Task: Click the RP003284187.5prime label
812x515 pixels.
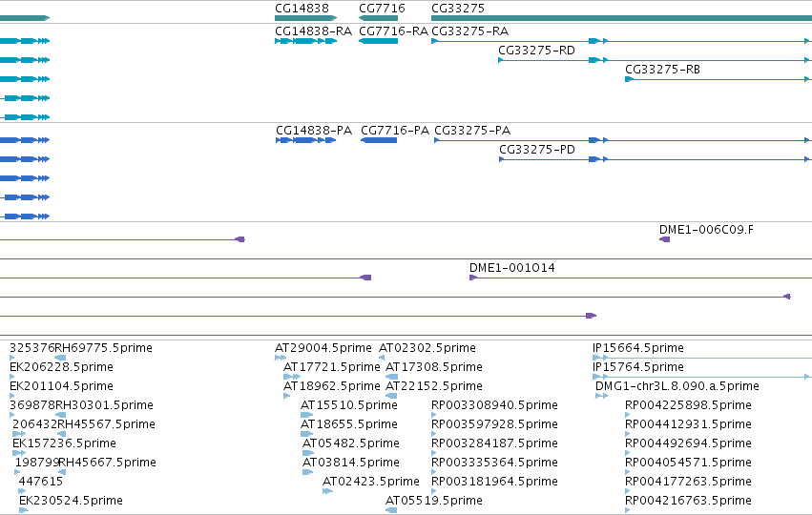Action: coord(494,443)
